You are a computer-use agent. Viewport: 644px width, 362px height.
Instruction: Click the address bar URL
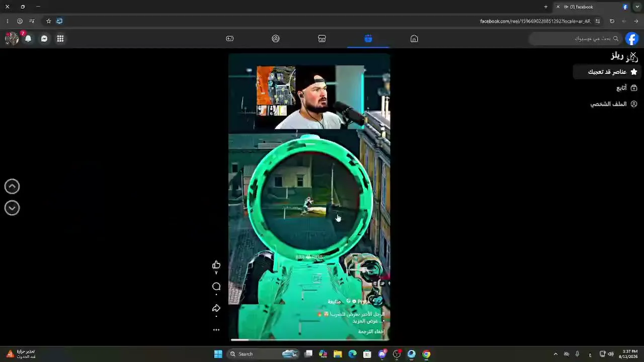pos(535,21)
